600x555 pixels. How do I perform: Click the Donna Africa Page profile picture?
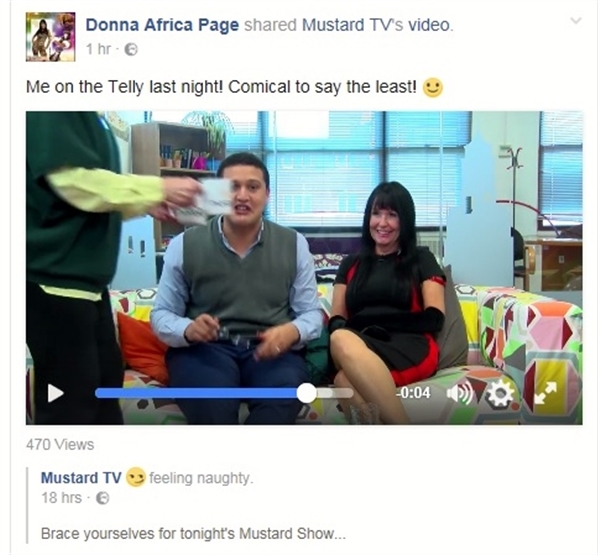coord(51,37)
